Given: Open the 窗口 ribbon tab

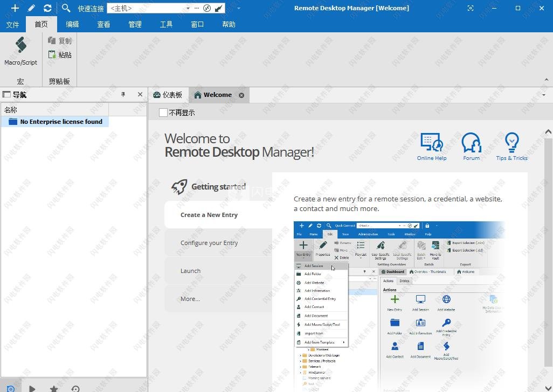Looking at the screenshot, I should point(197,24).
